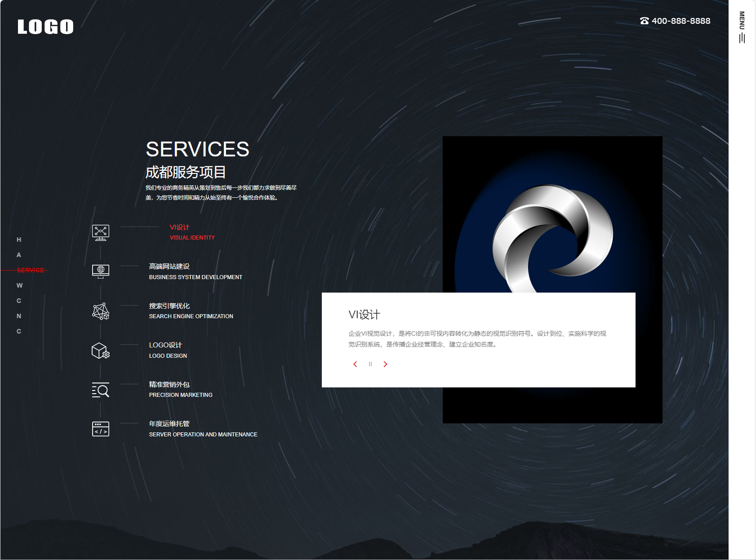Click SEARCH ENGINE OPTIMIZATION subtitle
This screenshot has height=560, width=756.
coord(191,316)
